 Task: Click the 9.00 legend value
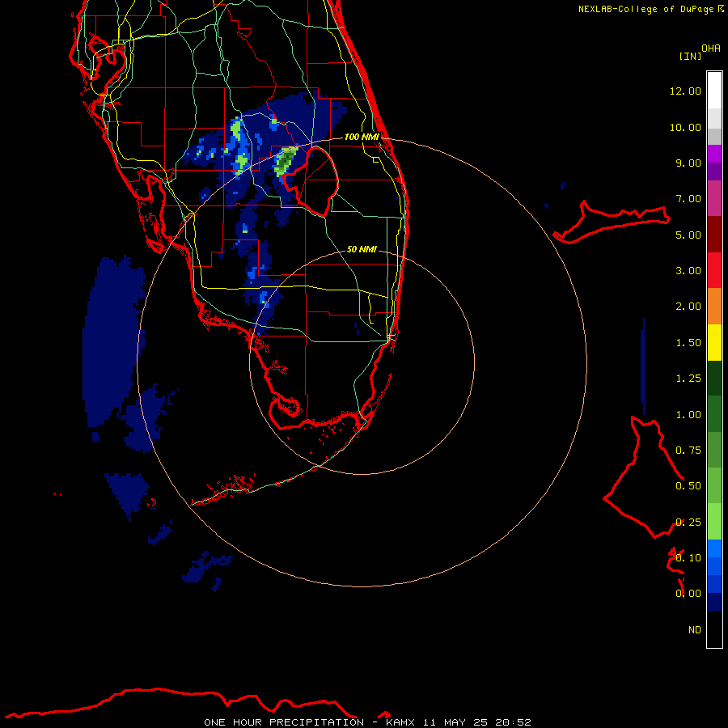point(688,163)
